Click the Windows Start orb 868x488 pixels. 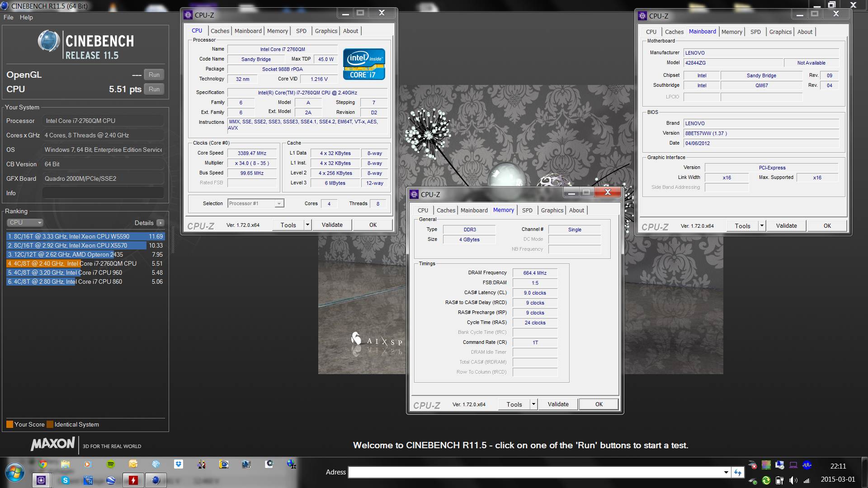click(15, 473)
